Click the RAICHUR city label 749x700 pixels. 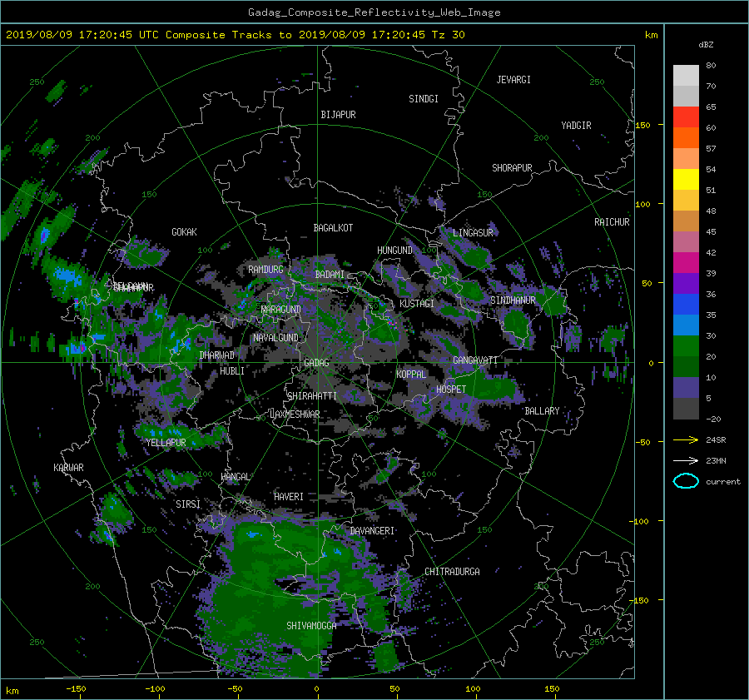(612, 222)
